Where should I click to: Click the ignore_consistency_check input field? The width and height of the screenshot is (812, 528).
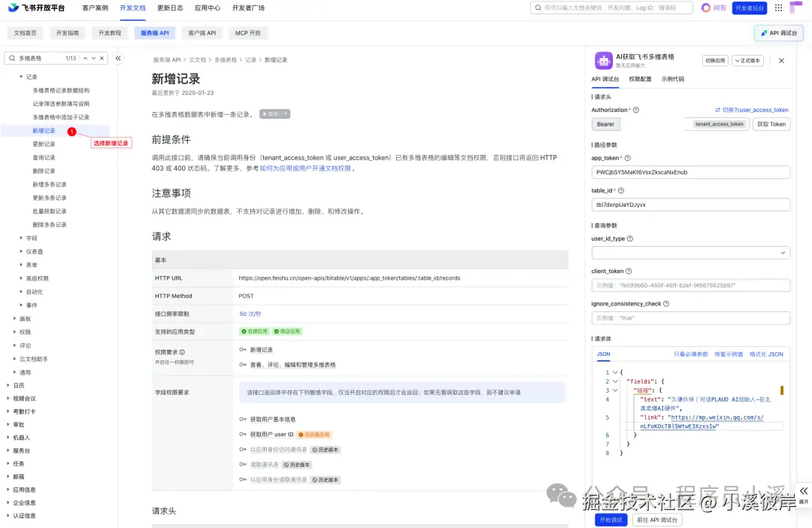tap(690, 318)
